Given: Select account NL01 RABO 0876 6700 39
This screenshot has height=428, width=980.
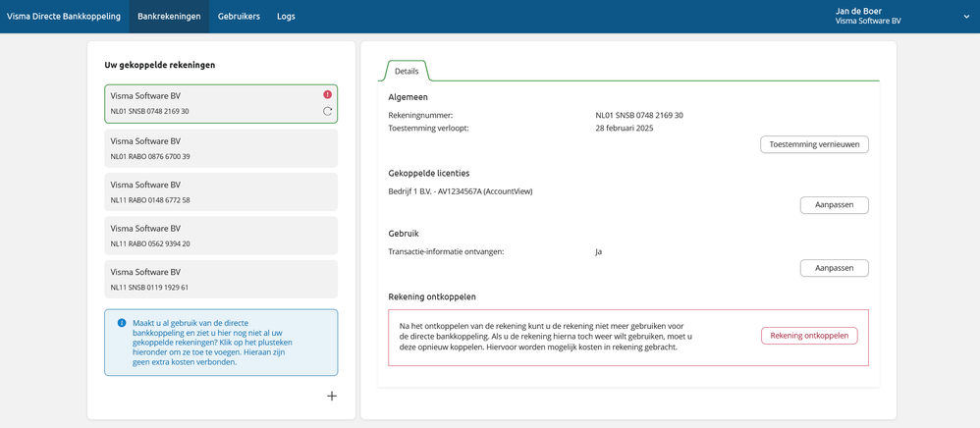Looking at the screenshot, I should click(x=221, y=148).
